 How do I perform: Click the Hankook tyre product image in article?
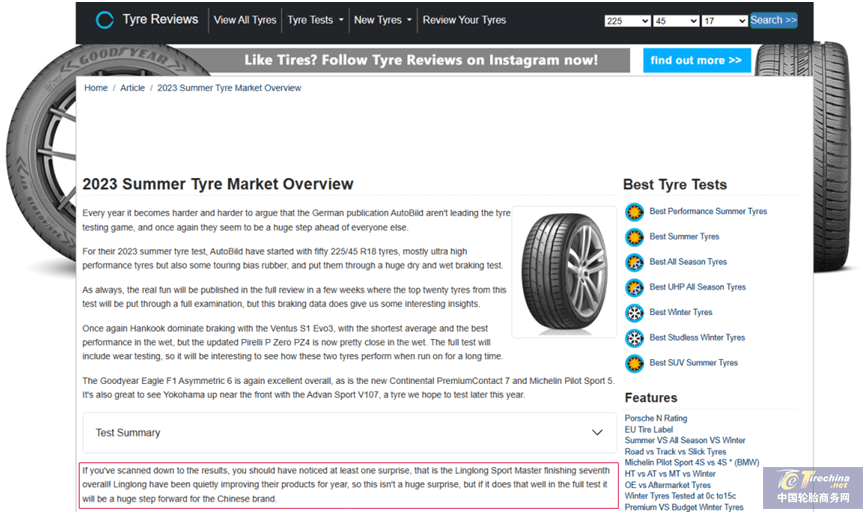(x=565, y=272)
